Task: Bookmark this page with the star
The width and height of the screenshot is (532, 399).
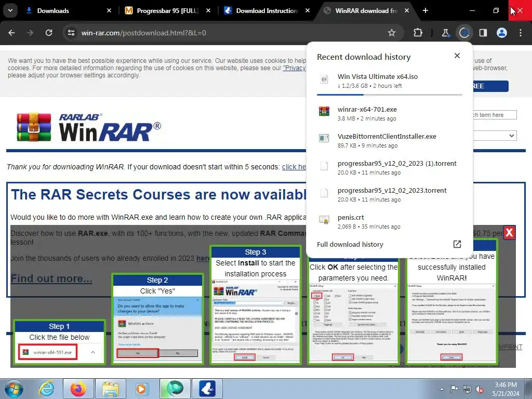Action: [392, 33]
